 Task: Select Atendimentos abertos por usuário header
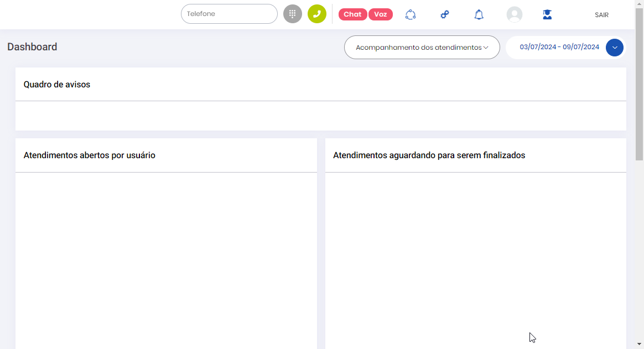90,155
